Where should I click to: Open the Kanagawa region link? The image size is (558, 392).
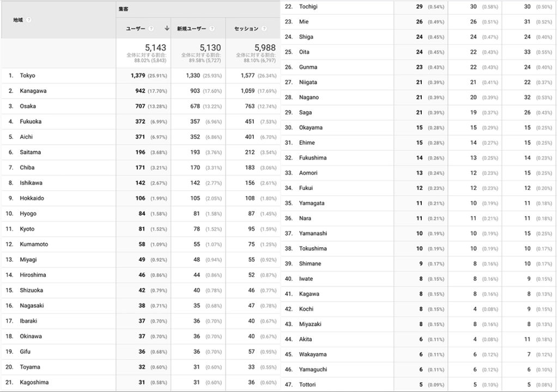(x=33, y=91)
